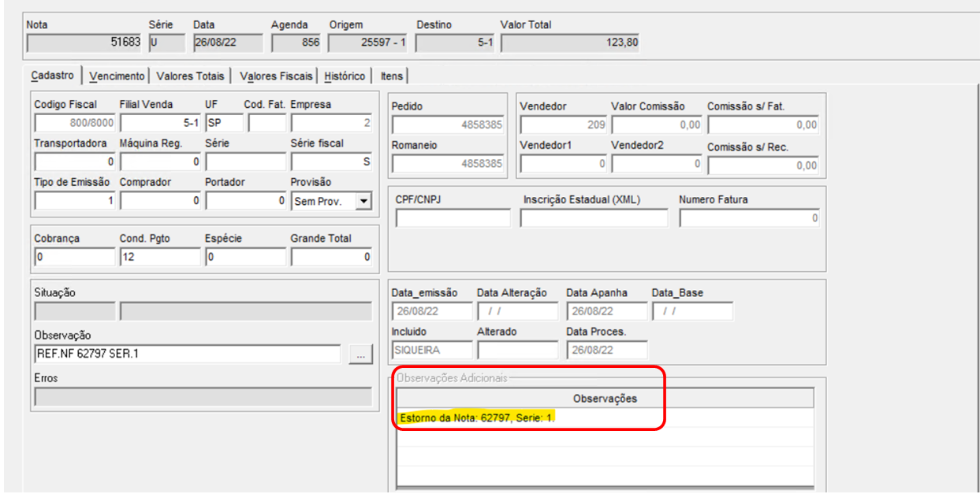Click the Vendedor2 field

[x=657, y=164]
